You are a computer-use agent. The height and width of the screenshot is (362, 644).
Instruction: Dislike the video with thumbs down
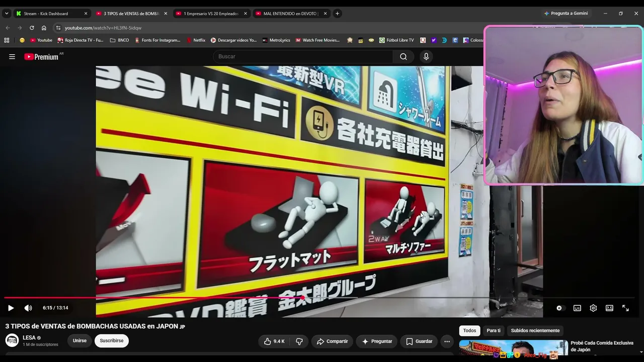pos(299,341)
